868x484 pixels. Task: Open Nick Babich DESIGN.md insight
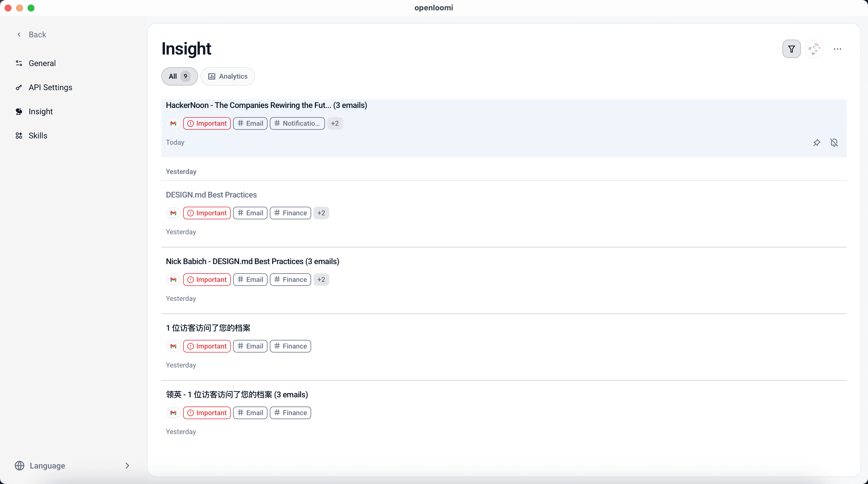click(x=252, y=262)
